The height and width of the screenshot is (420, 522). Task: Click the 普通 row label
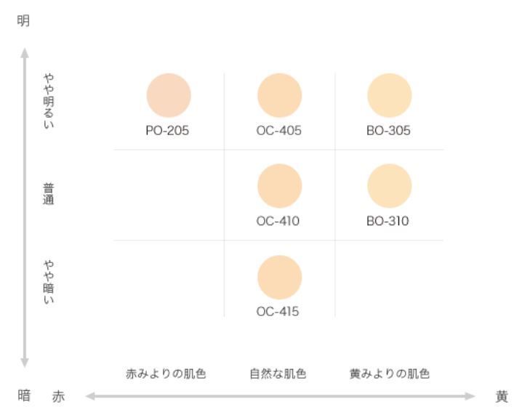tap(49, 194)
